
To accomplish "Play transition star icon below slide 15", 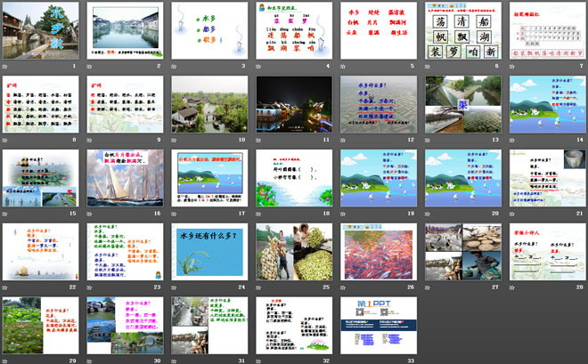I will (4, 214).
